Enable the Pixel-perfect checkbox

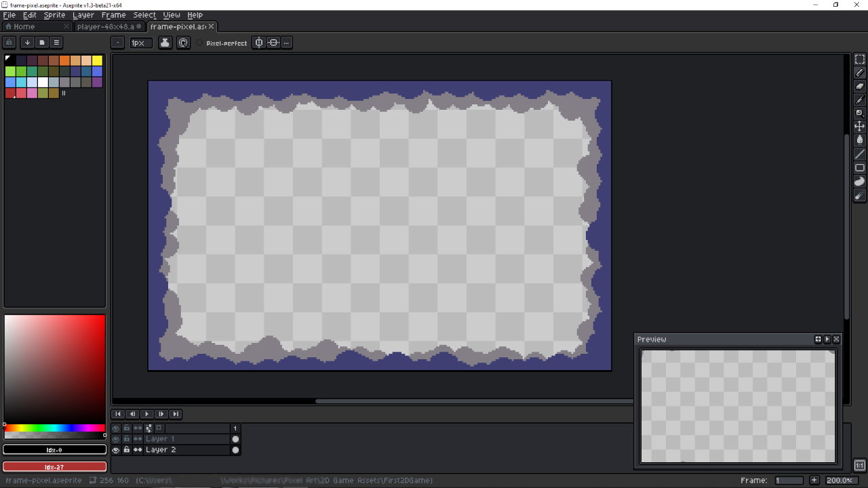[199, 43]
